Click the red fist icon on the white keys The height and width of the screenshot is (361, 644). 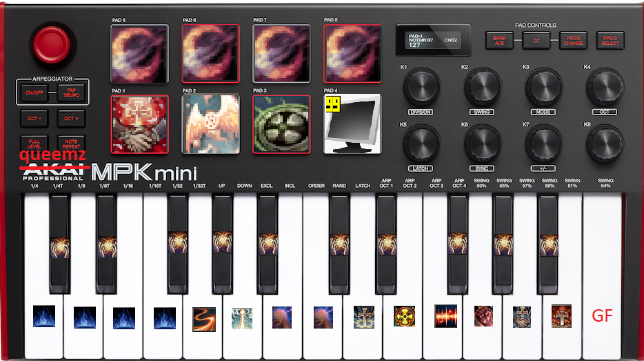(x=483, y=316)
